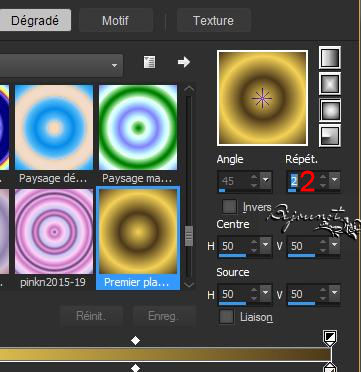361x372 pixels.
Task: Select the rectangular gradient style icon
Action: [330, 83]
